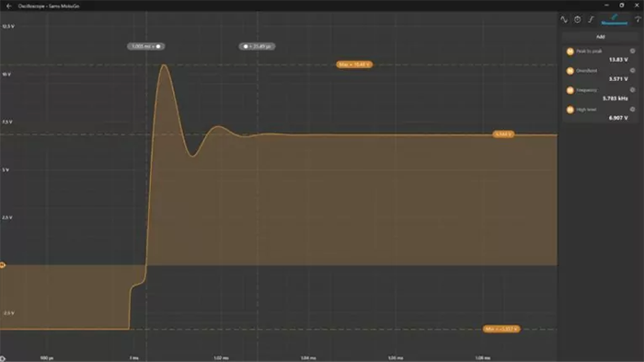Open the sine wave channels tab icon
This screenshot has width=644, height=362.
(x=564, y=19)
